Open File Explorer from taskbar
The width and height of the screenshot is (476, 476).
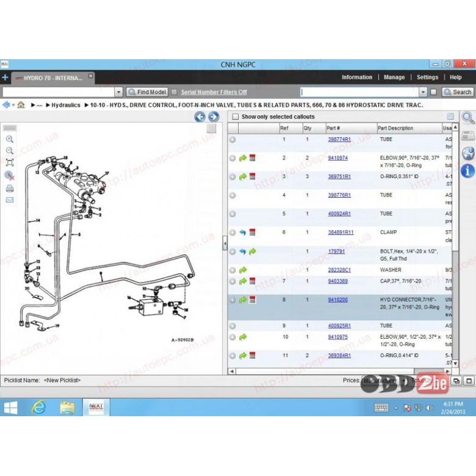click(67, 408)
